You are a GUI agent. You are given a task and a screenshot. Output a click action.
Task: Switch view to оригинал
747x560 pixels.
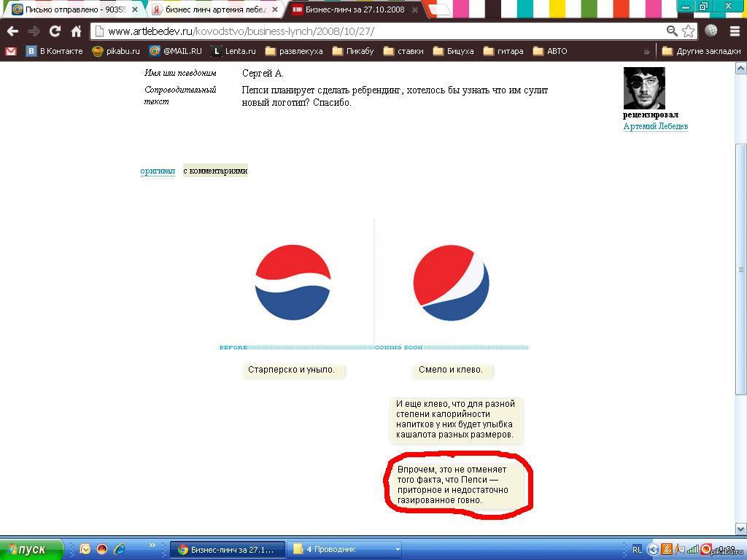[158, 171]
